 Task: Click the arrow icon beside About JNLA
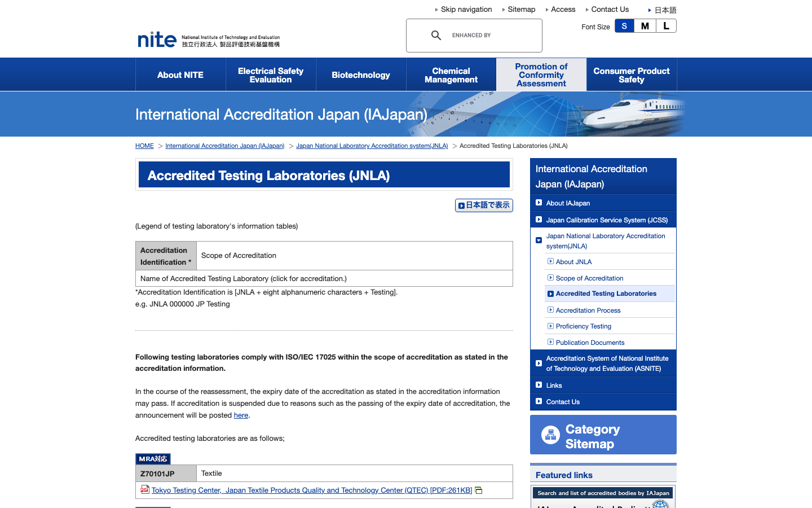550,261
